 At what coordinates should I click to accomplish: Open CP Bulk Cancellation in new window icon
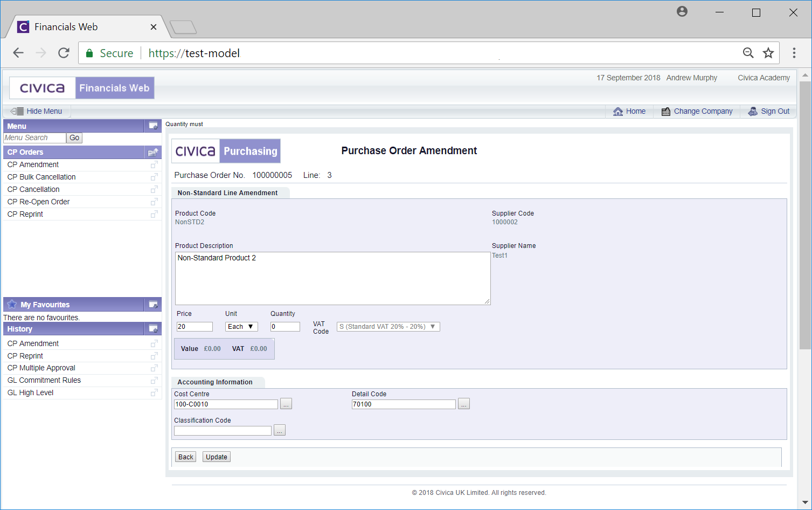(x=154, y=177)
